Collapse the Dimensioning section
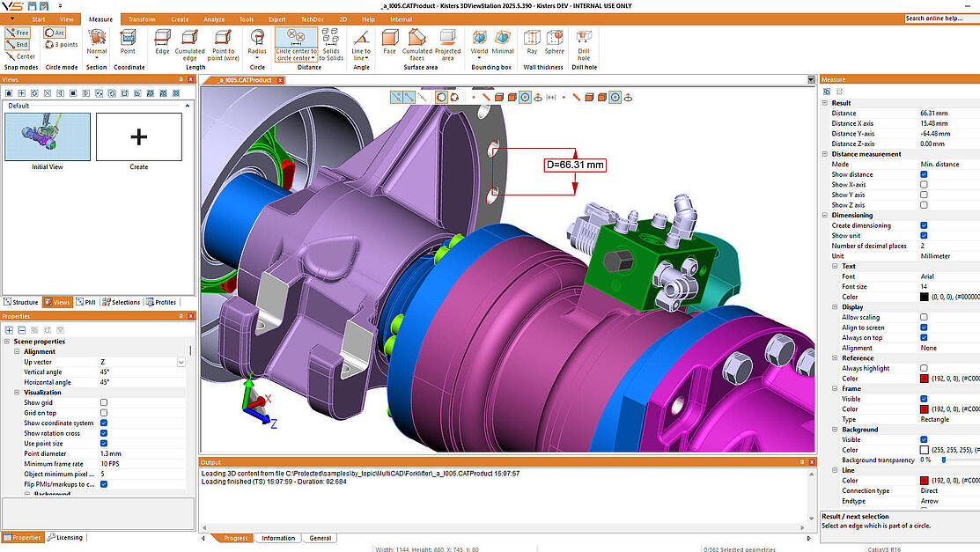Viewport: 980px width, 552px height. (825, 215)
